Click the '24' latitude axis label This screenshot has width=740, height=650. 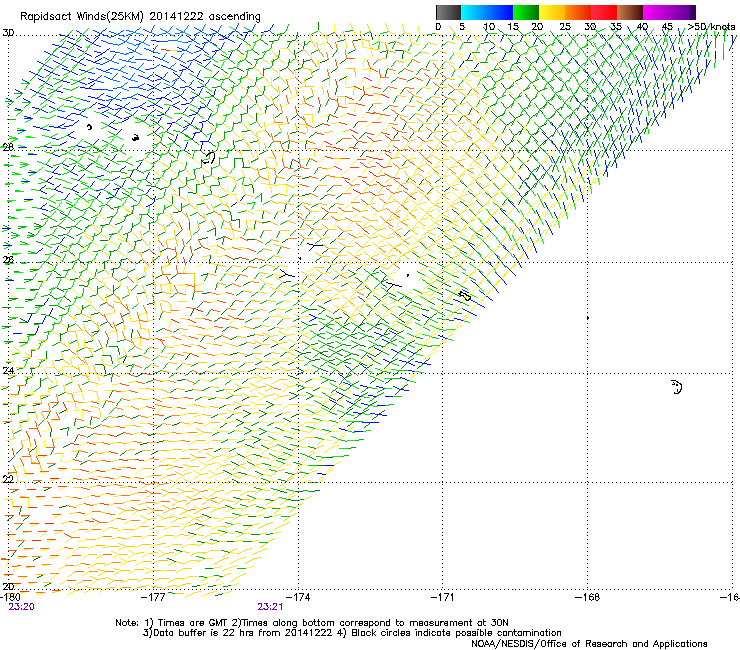[8, 371]
